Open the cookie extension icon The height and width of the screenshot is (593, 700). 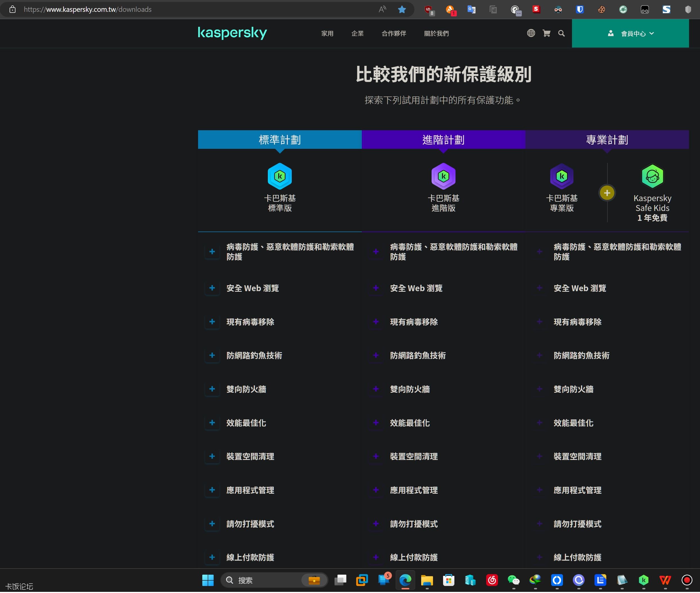click(x=602, y=9)
